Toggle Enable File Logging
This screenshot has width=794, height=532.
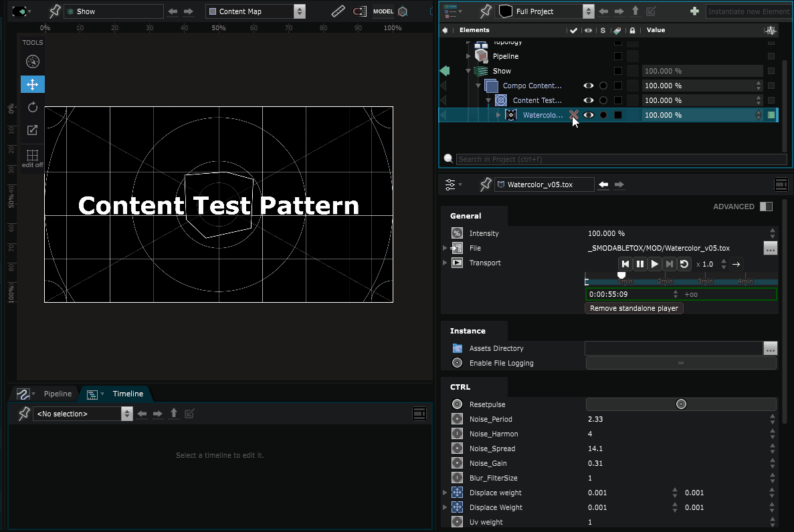(x=680, y=363)
